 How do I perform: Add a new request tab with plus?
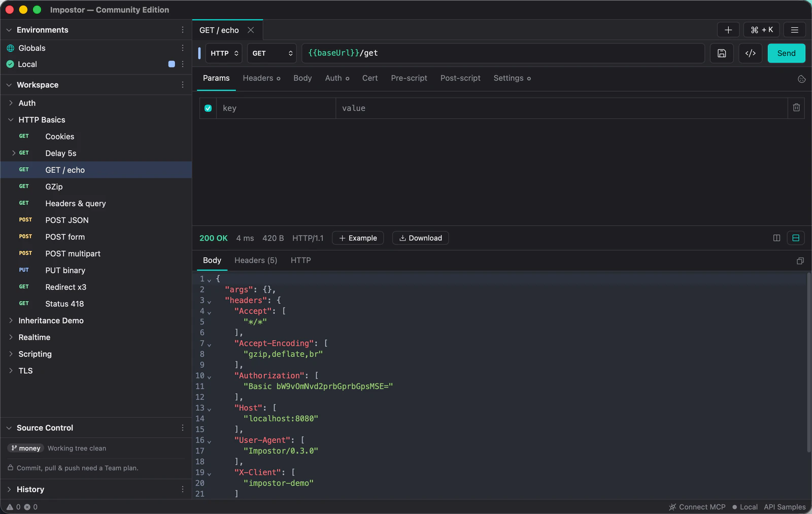(x=728, y=30)
